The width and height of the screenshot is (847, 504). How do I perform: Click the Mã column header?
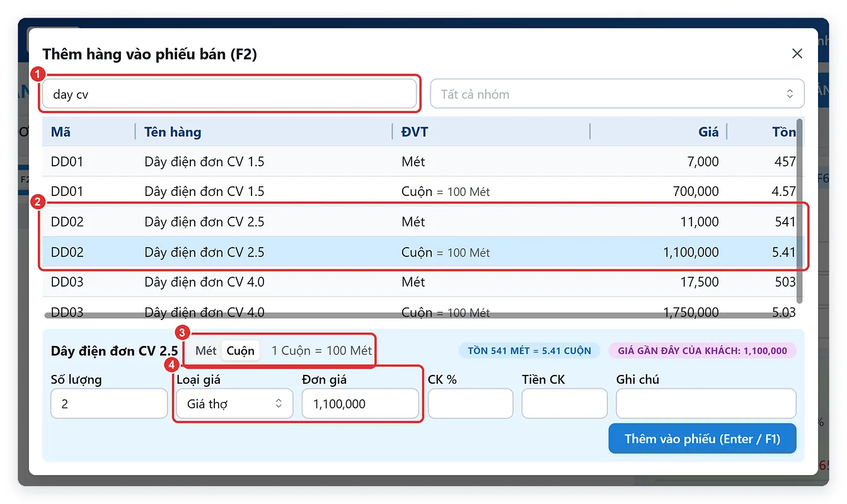[x=89, y=132]
